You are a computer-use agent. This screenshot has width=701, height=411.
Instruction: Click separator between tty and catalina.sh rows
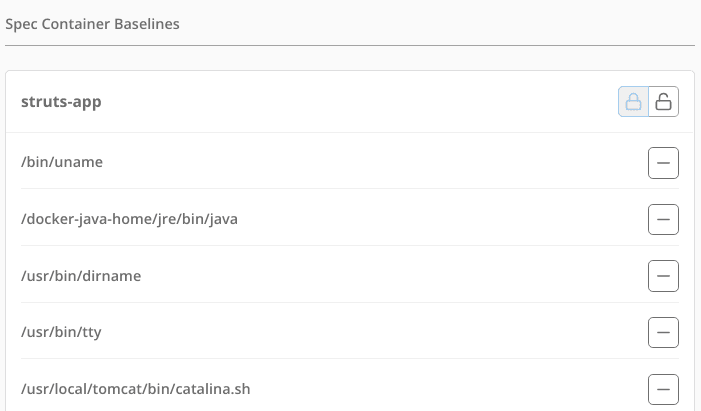point(350,358)
